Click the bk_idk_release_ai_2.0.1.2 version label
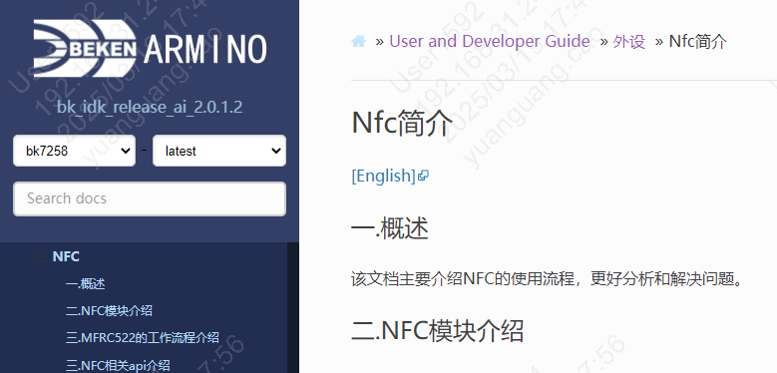 click(150, 107)
